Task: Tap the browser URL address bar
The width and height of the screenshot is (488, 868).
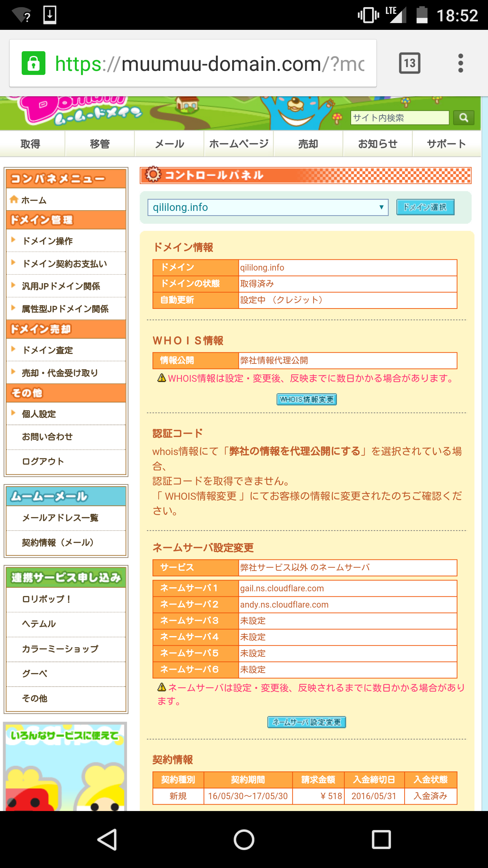Action: pyautogui.click(x=193, y=63)
